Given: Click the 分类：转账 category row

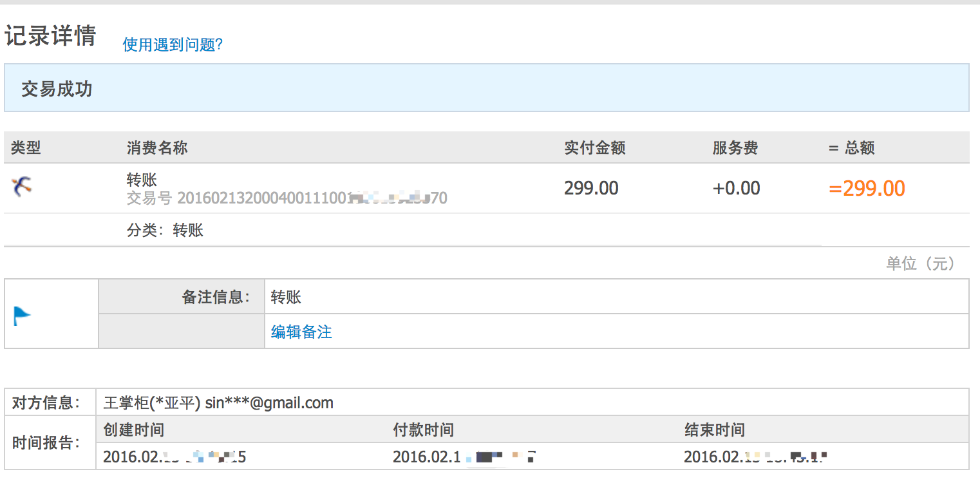Looking at the screenshot, I should (165, 231).
